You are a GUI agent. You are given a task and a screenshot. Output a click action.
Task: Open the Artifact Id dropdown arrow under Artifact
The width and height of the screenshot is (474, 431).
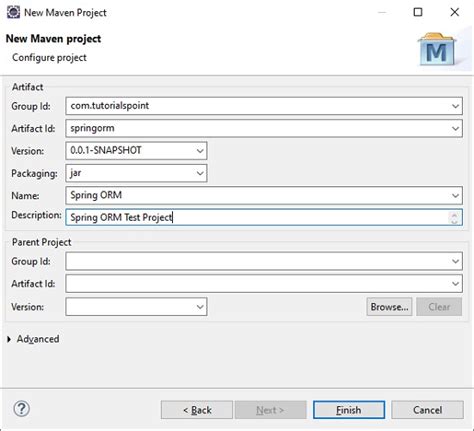click(455, 128)
